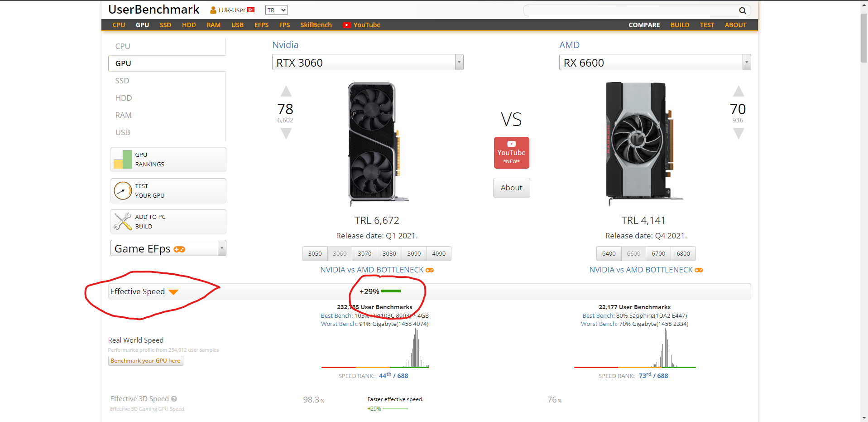Open RX 6600 Worst Bench link
Viewport: 868px width, 422px height.
[x=599, y=324]
